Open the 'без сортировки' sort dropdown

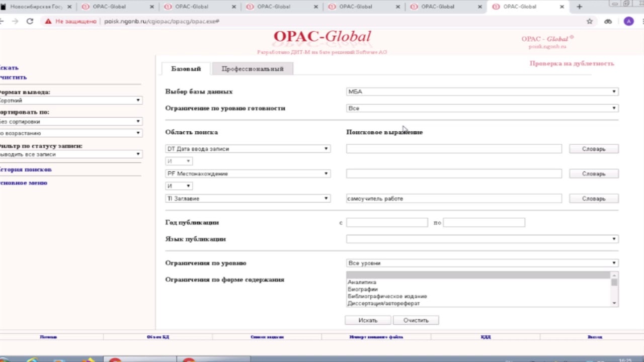[70, 122]
